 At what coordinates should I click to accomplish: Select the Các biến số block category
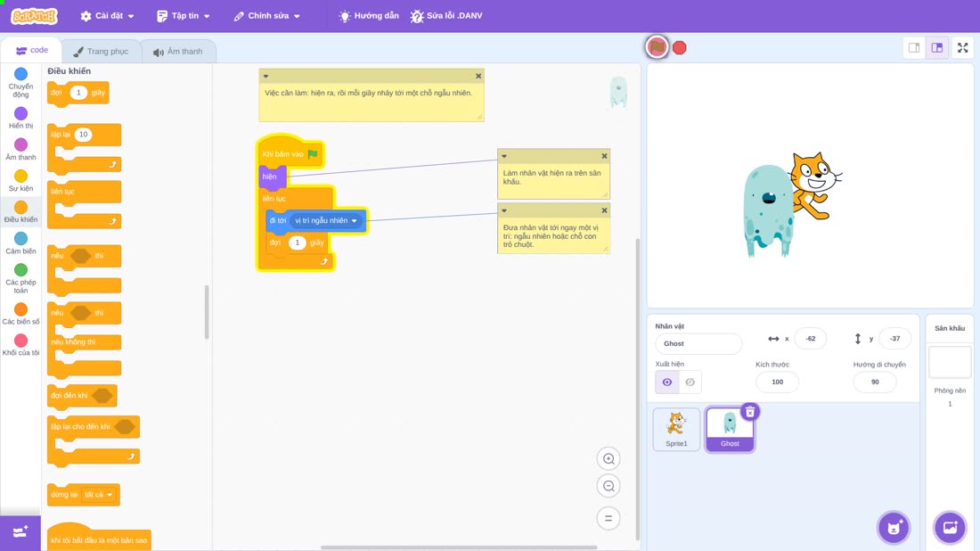(x=20, y=314)
